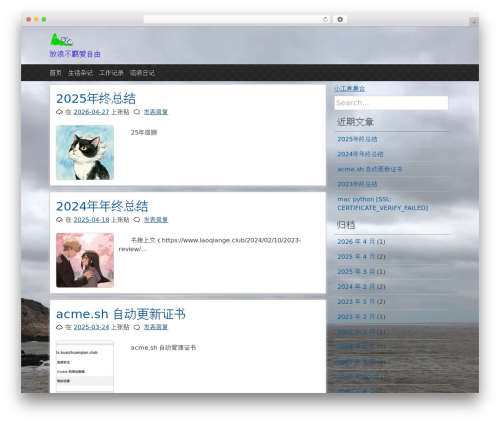The image size is (500, 423).
Task: Open the 2025年终总结 post title
Action: point(96,99)
